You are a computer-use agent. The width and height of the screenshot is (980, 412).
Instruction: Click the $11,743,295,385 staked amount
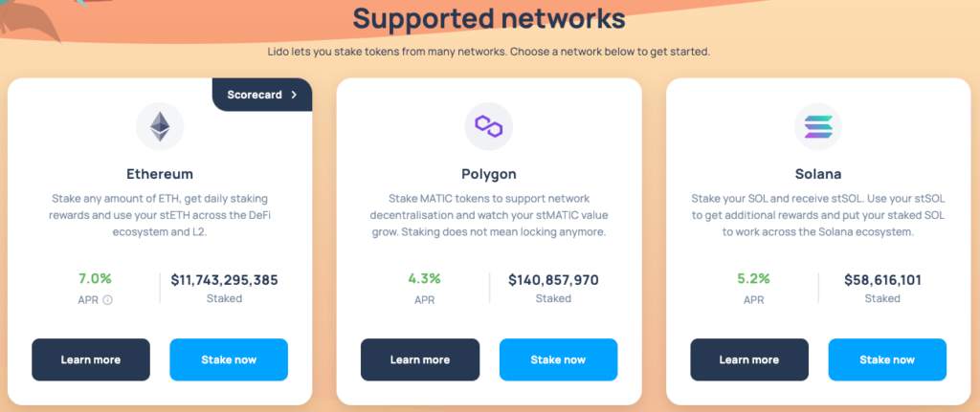click(x=224, y=280)
